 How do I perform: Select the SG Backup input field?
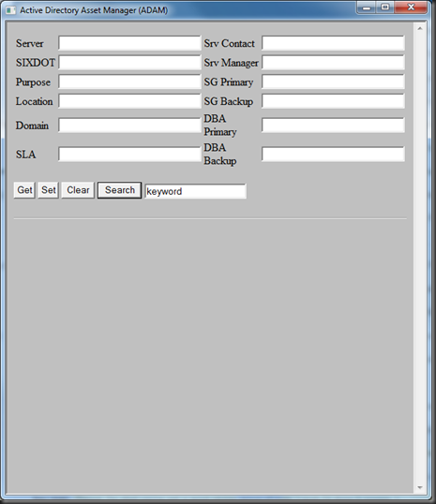[x=333, y=101]
